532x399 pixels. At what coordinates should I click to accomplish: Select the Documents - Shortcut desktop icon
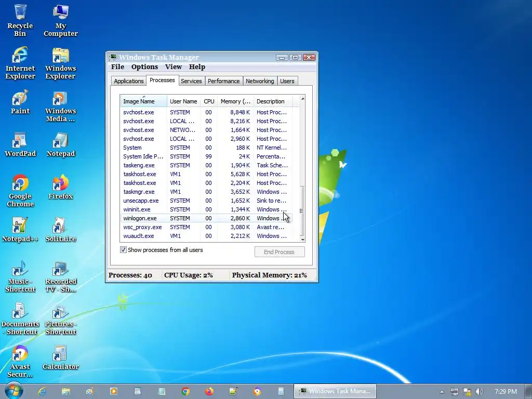click(x=20, y=318)
